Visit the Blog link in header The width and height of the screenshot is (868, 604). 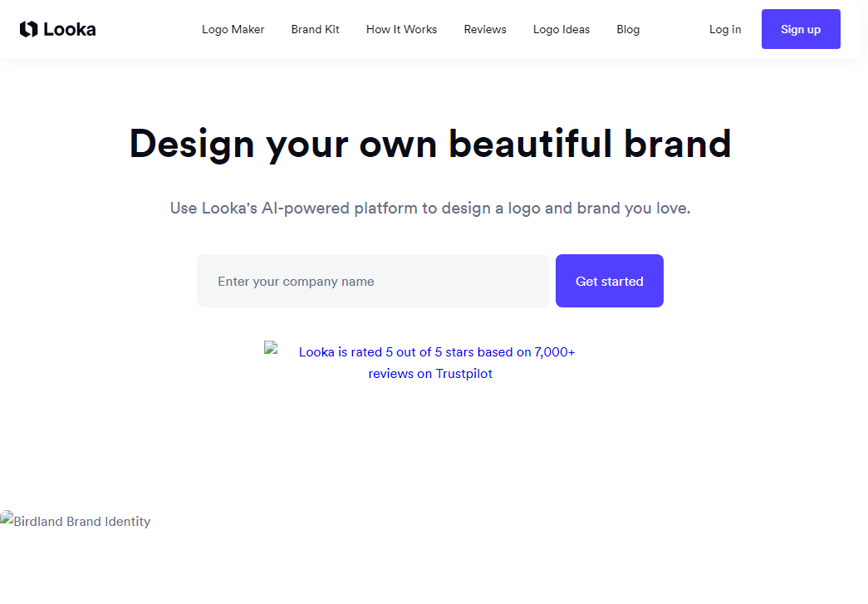[628, 29]
